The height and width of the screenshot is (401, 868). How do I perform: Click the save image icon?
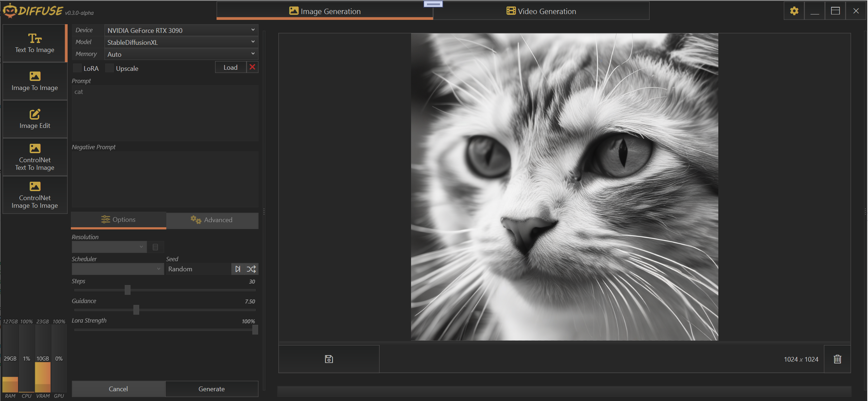pos(329,359)
